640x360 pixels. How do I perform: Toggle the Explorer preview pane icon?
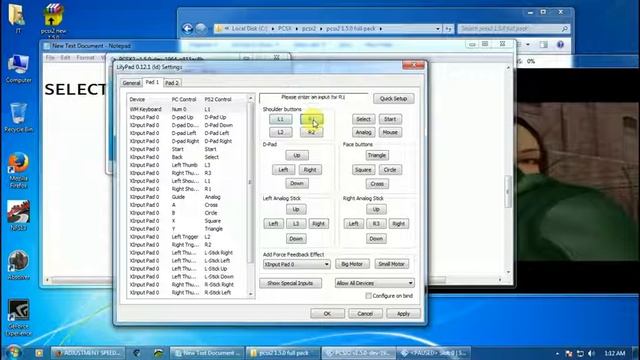click(544, 44)
